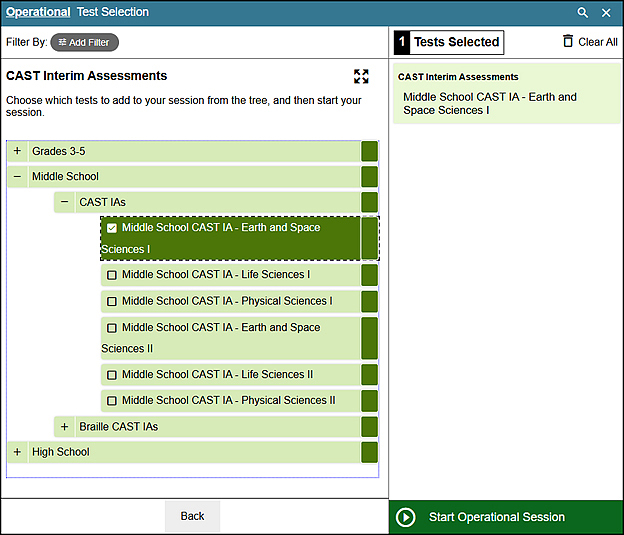Image resolution: width=624 pixels, height=535 pixels.
Task: Click dark green box for Life Sciences II
Action: point(369,375)
